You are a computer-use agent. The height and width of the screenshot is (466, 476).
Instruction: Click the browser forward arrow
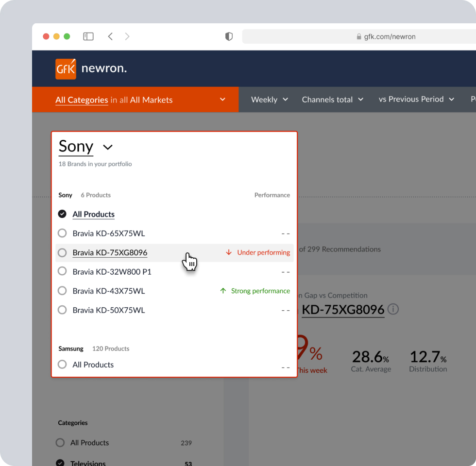pyautogui.click(x=127, y=36)
